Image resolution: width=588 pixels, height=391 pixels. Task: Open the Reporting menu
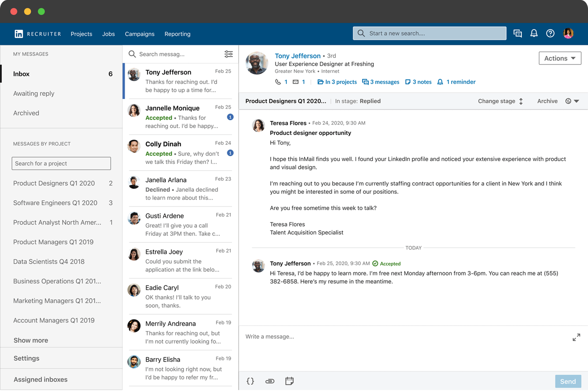pos(177,34)
